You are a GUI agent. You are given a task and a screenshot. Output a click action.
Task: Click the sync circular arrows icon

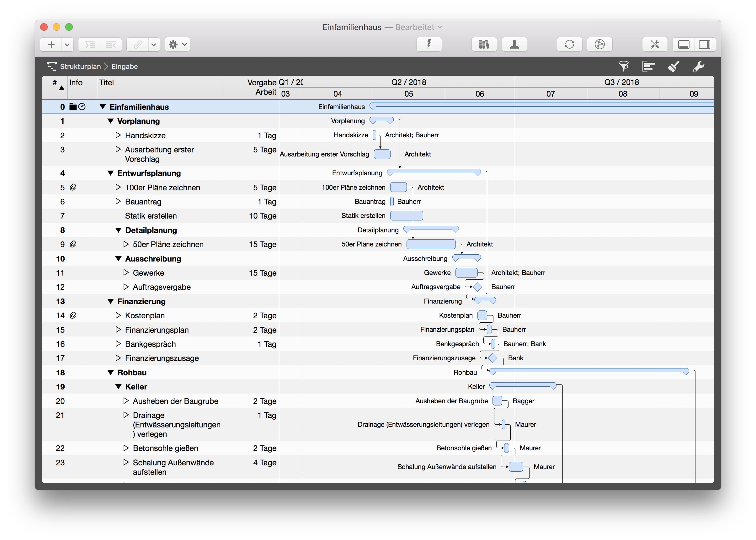(569, 44)
